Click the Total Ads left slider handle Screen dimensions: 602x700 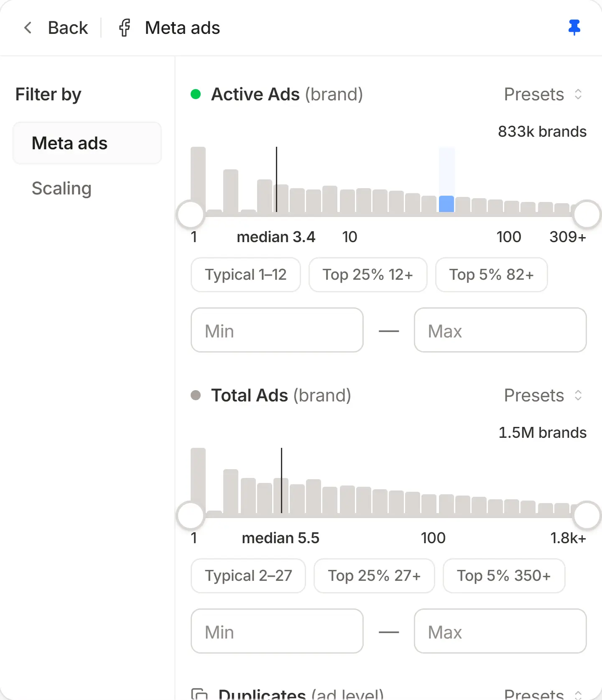pyautogui.click(x=191, y=515)
